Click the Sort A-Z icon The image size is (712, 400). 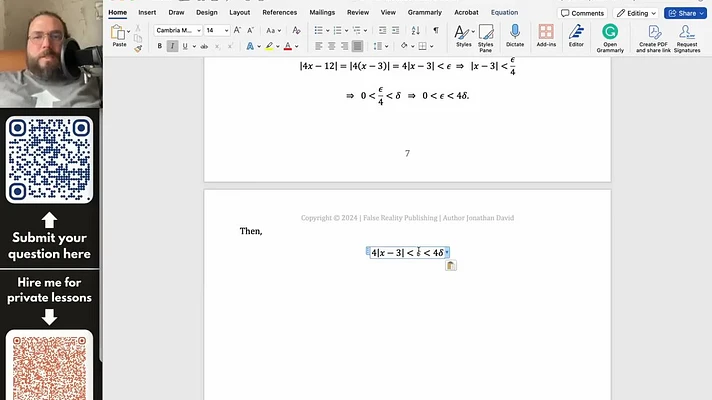coord(415,30)
